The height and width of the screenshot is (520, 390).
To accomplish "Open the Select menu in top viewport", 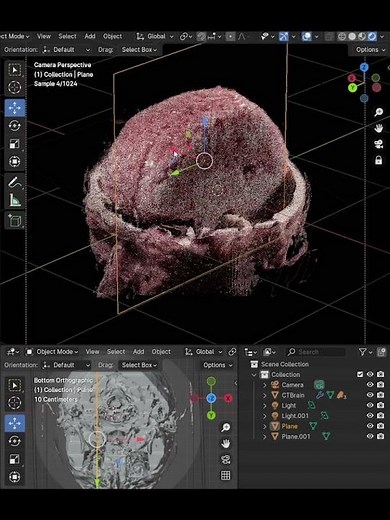I will tap(67, 36).
